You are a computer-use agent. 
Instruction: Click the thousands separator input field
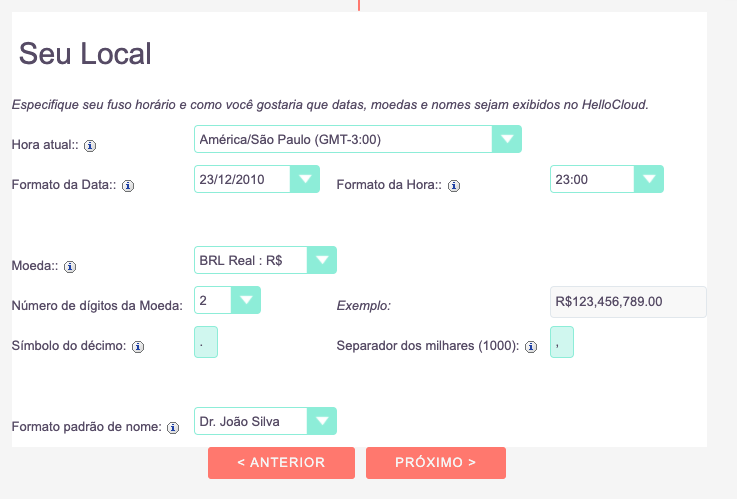pyautogui.click(x=562, y=342)
